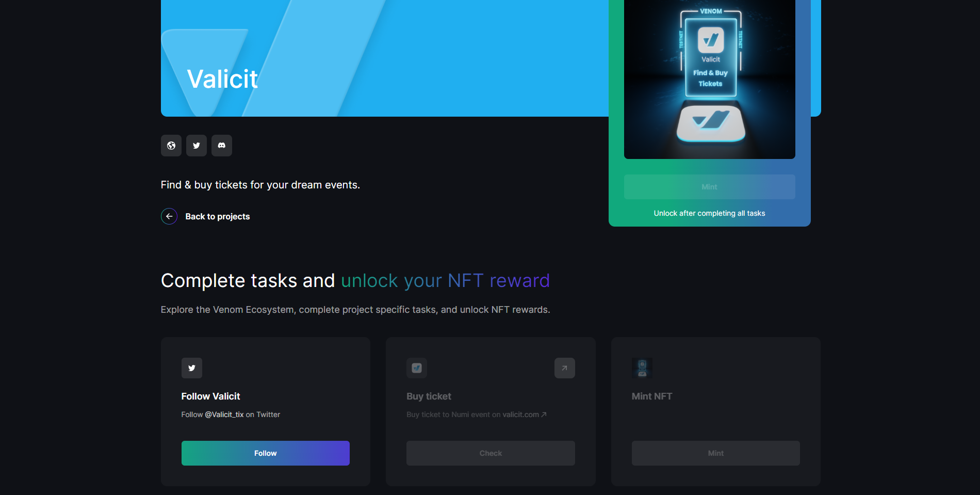Click the @Valicit_tix Twitter handle

pyautogui.click(x=224, y=414)
